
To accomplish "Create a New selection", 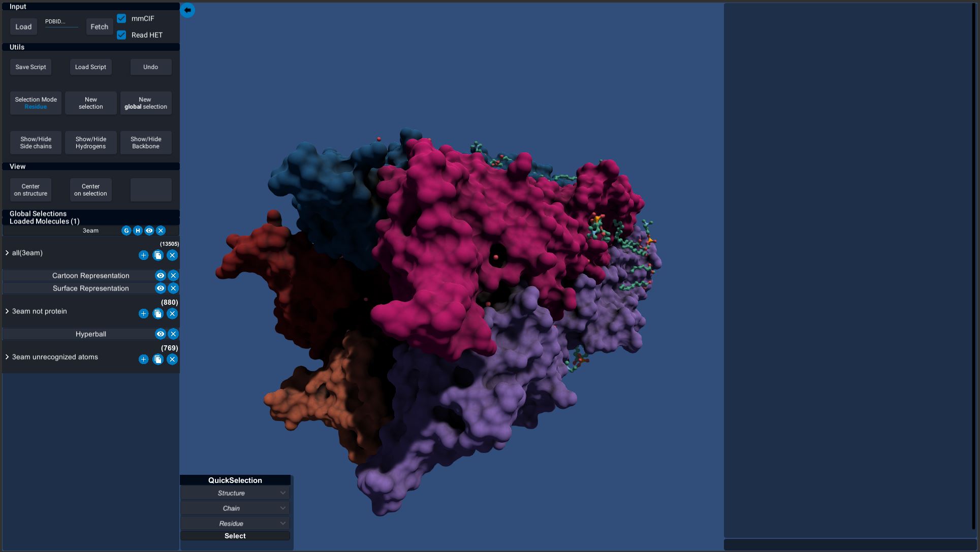I will (91, 103).
